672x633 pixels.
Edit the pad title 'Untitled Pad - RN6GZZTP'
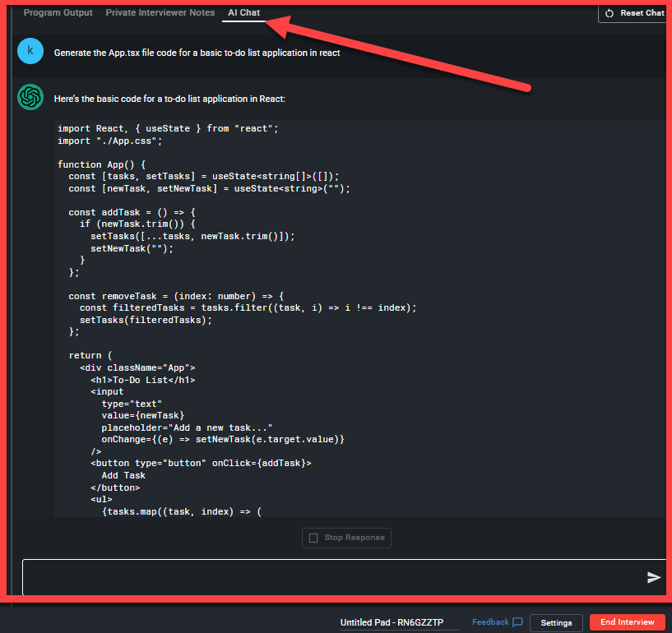pos(399,622)
